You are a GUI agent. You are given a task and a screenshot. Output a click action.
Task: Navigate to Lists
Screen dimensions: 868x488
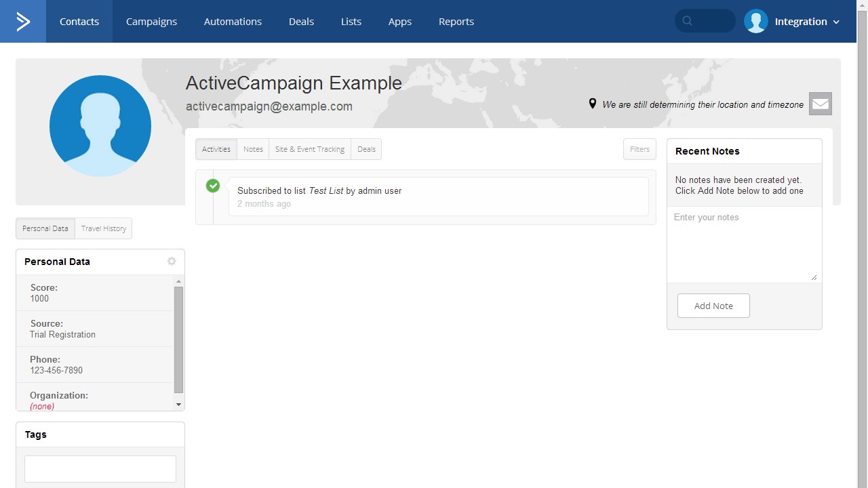(351, 22)
